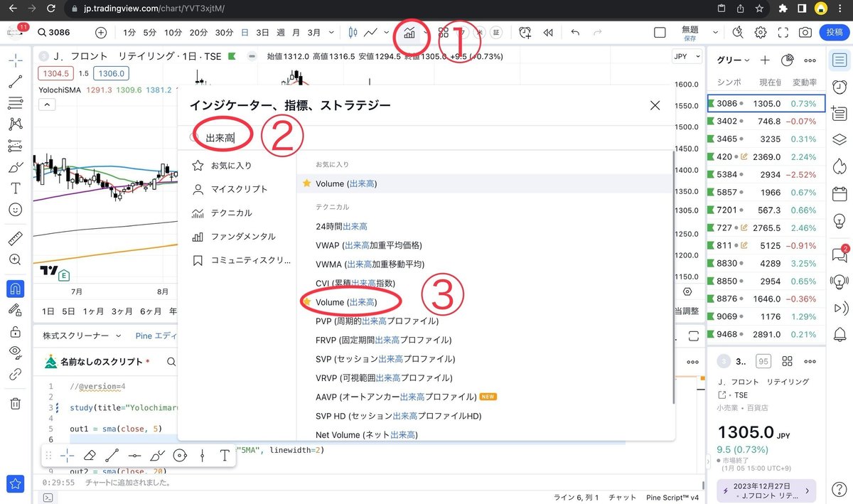The width and height of the screenshot is (853, 504).
Task: Expand the グリー watchlist name dropdown
Action: 734,60
